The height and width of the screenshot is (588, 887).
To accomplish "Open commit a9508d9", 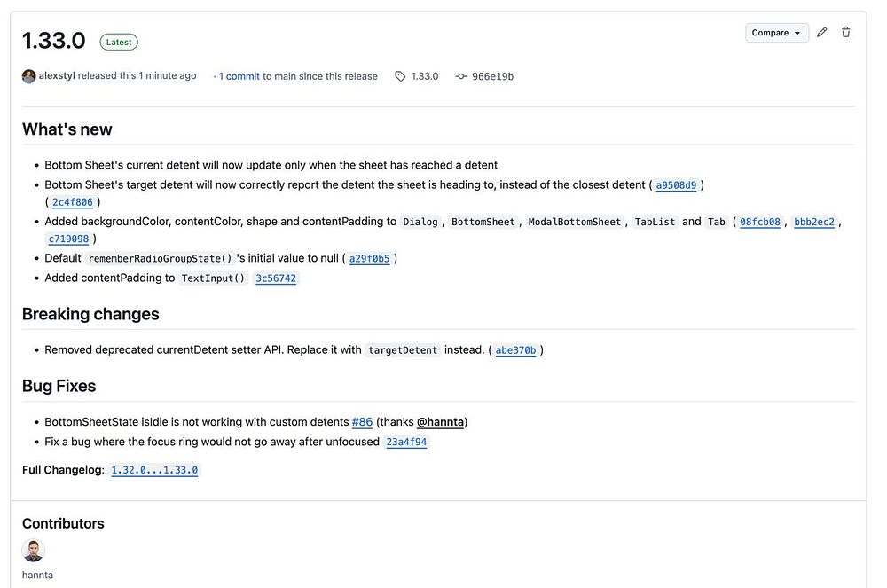I will (x=676, y=185).
